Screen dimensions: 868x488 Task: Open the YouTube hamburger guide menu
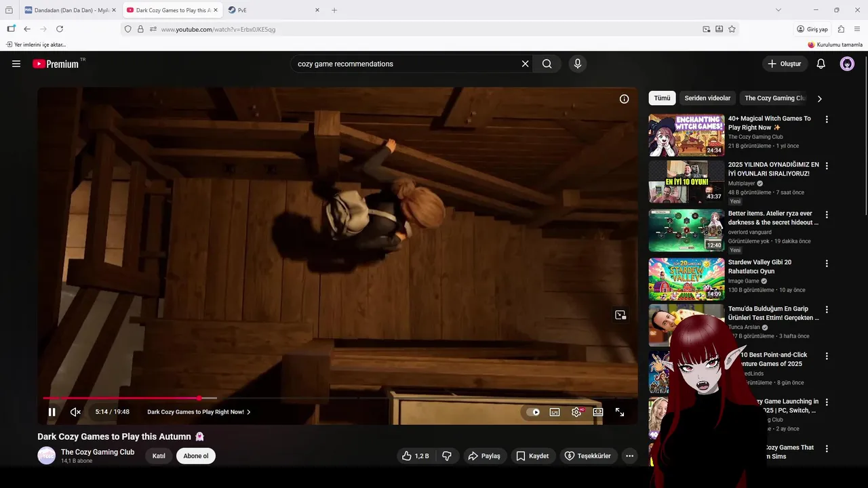point(16,64)
